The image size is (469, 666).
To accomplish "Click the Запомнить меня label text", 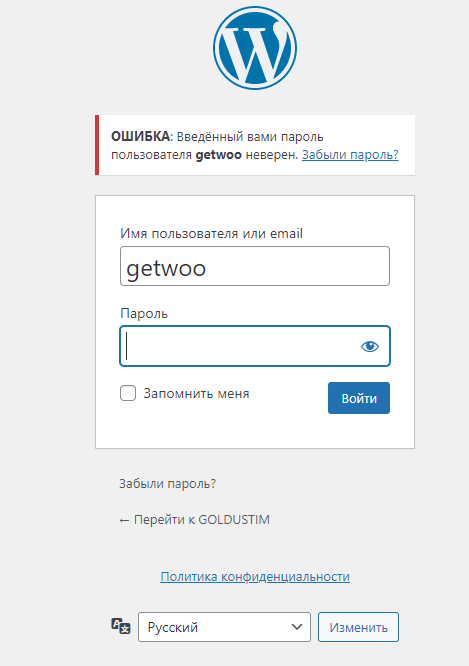I will [196, 393].
